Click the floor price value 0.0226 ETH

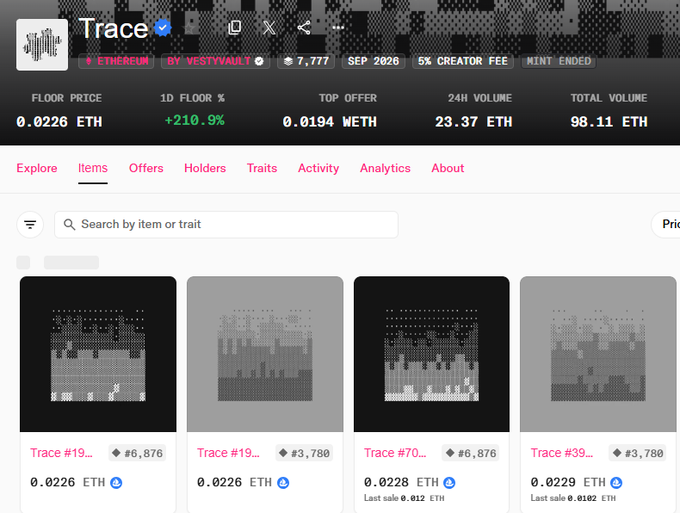click(59, 122)
